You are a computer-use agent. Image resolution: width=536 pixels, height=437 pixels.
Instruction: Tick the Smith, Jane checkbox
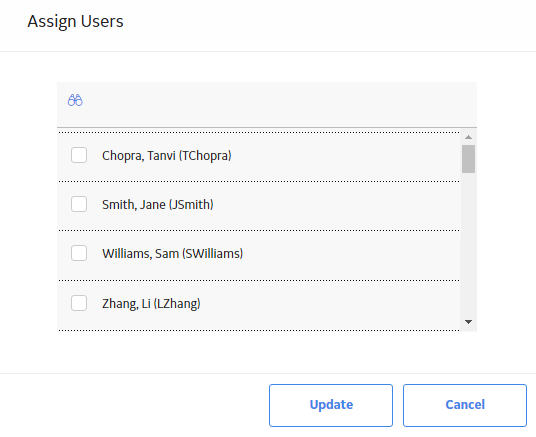tap(79, 204)
